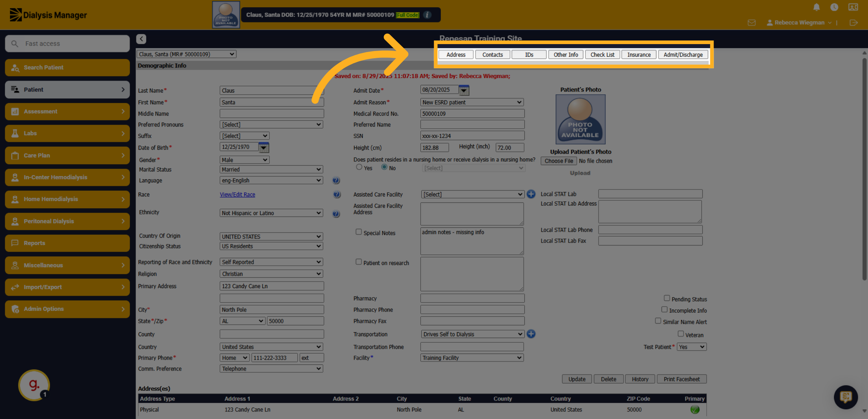Expand the In-Center Hemodialysis menu

67,177
